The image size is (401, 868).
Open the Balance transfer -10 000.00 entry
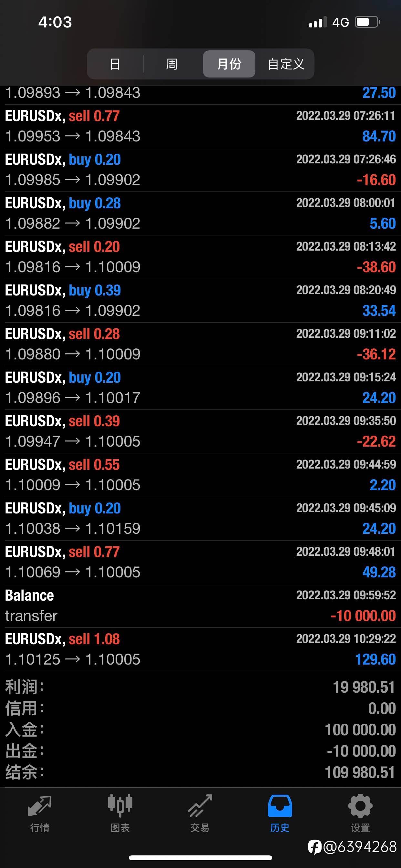pyautogui.click(x=200, y=606)
